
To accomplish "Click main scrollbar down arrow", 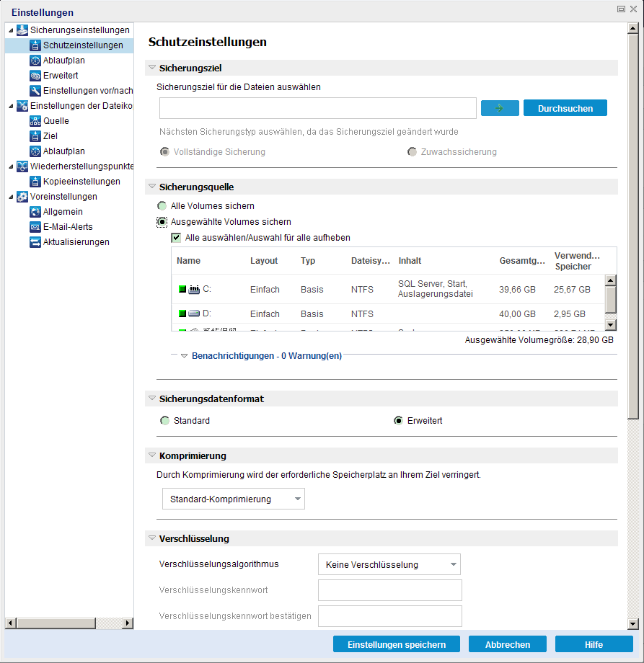I will click(x=632, y=623).
